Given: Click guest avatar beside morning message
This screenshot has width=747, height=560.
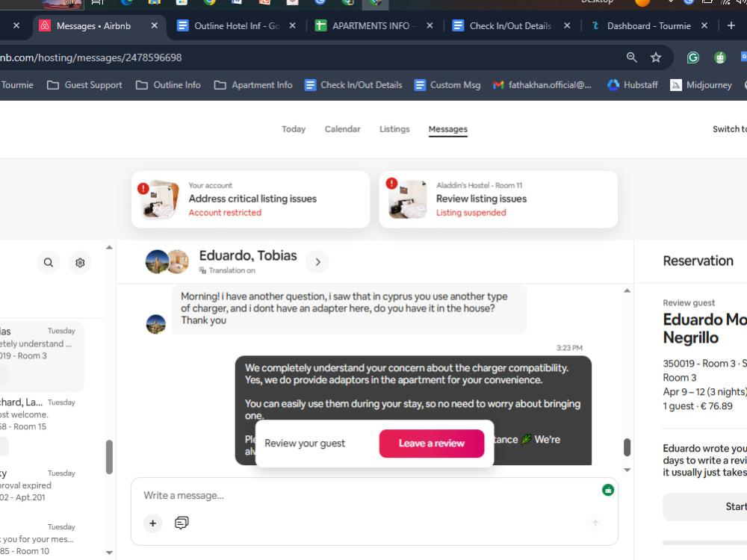Looking at the screenshot, I should (x=156, y=324).
